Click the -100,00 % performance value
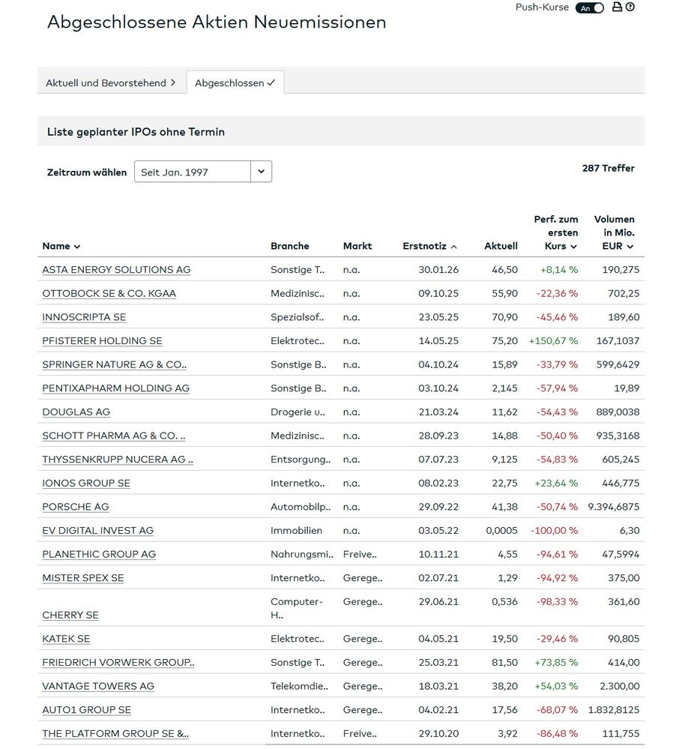Viewport: 700px width, 749px height. [555, 531]
